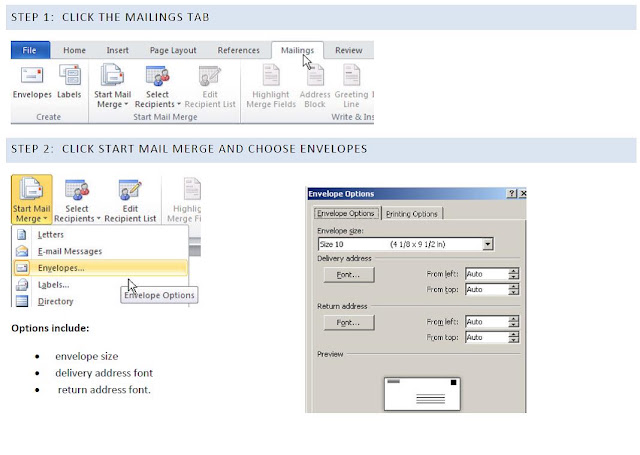Click the Labels printer icon in menu

coord(22,284)
